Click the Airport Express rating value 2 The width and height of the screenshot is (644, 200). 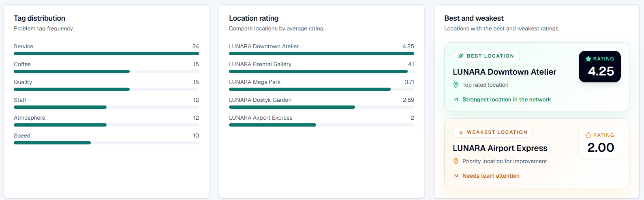pyautogui.click(x=413, y=118)
